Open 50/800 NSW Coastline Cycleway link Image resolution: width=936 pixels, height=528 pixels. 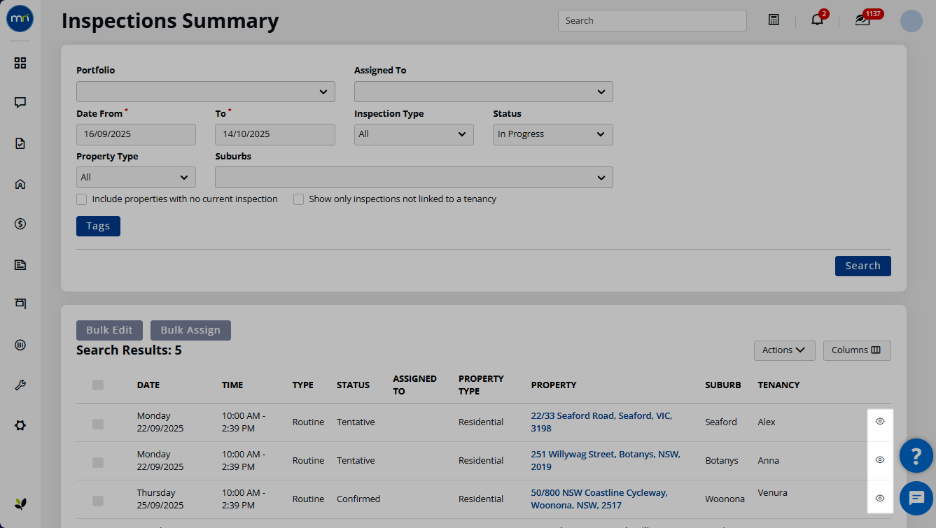pyautogui.click(x=599, y=499)
